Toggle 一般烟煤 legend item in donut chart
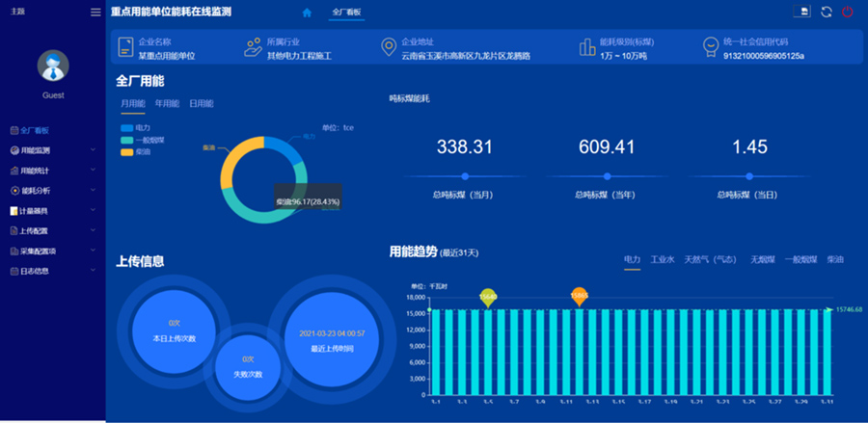868x423 pixels. click(140, 140)
